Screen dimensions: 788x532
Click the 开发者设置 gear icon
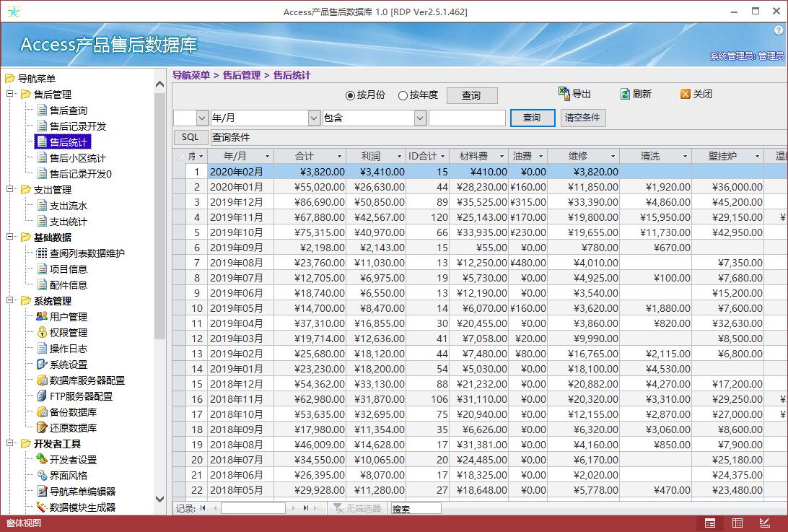pyautogui.click(x=42, y=459)
